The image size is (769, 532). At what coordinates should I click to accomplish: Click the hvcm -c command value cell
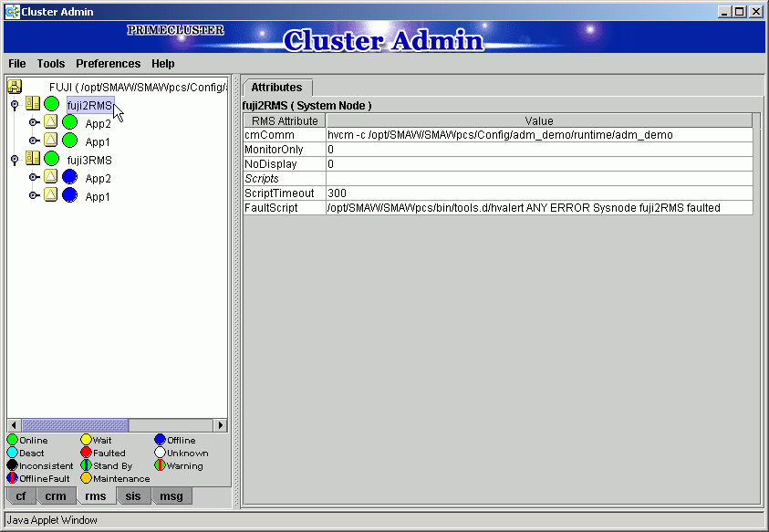539,135
